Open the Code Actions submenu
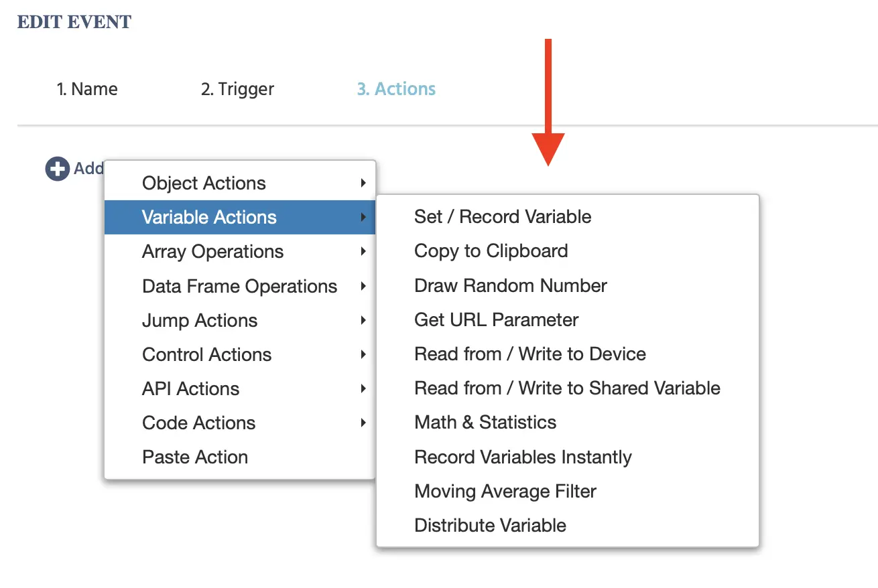This screenshot has width=878, height=588. coord(199,423)
